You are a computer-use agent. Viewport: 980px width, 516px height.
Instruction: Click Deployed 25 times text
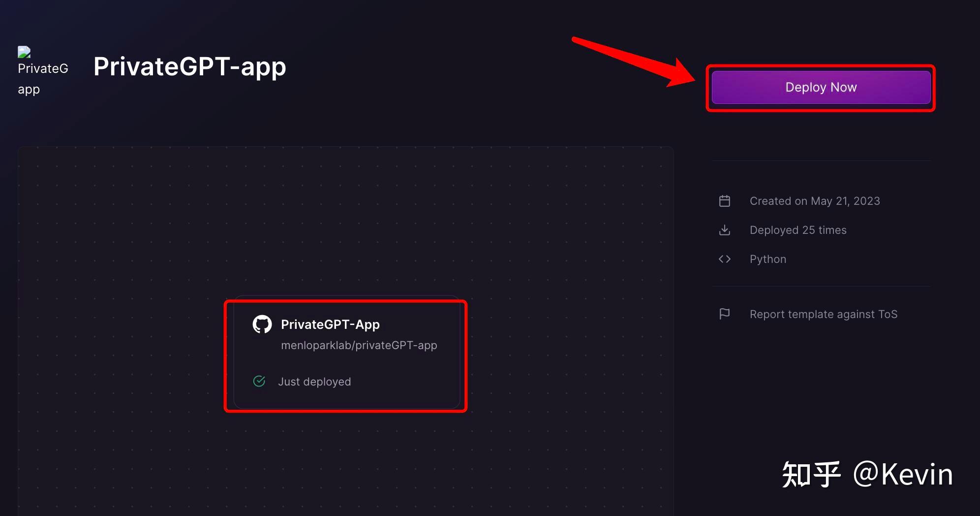point(797,230)
